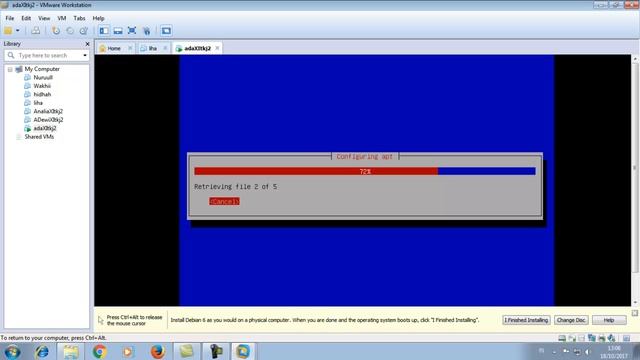Open the Edit menu

tap(26, 18)
